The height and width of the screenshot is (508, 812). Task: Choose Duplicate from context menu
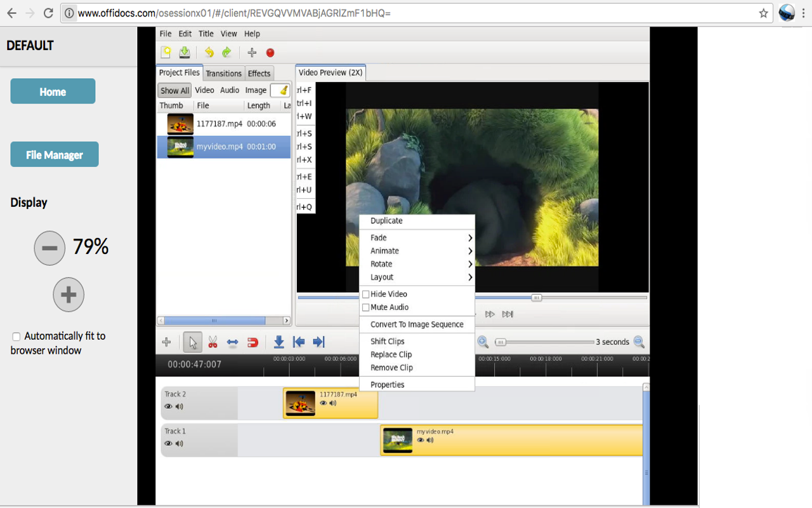[417, 221]
